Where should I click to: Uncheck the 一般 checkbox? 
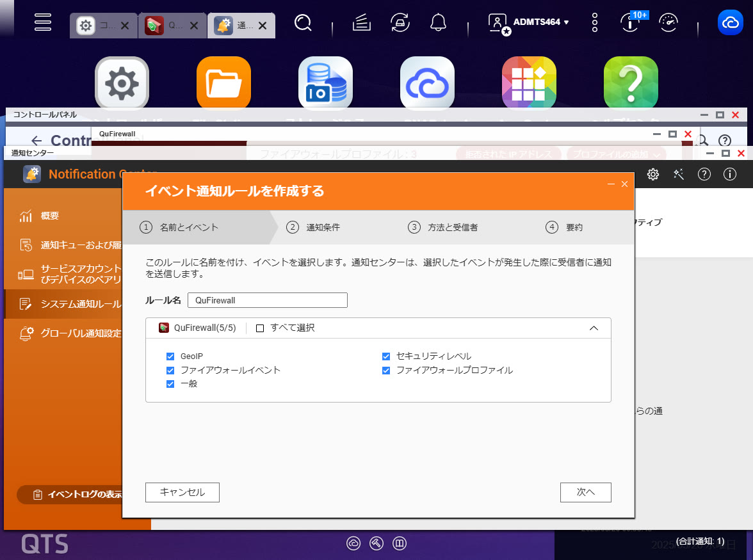tap(170, 384)
